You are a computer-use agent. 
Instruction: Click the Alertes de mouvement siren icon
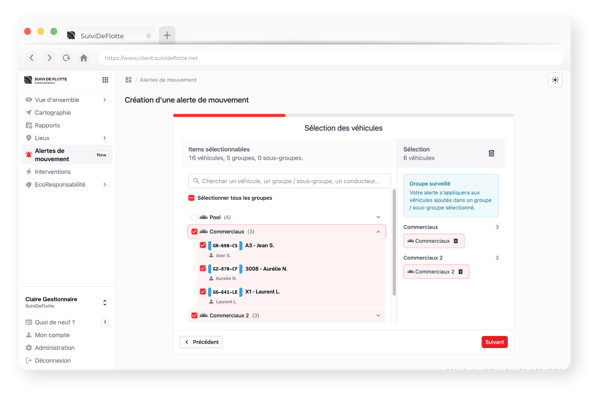pyautogui.click(x=28, y=155)
